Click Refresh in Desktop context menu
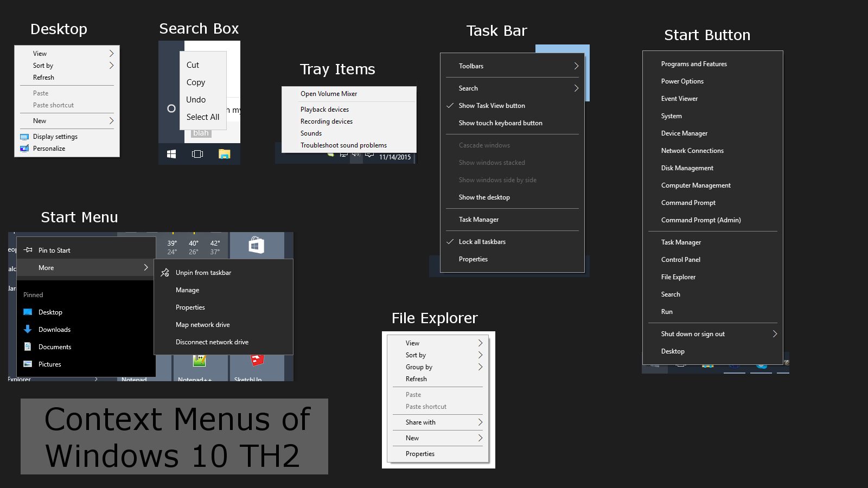Image resolution: width=868 pixels, height=488 pixels. click(x=43, y=78)
